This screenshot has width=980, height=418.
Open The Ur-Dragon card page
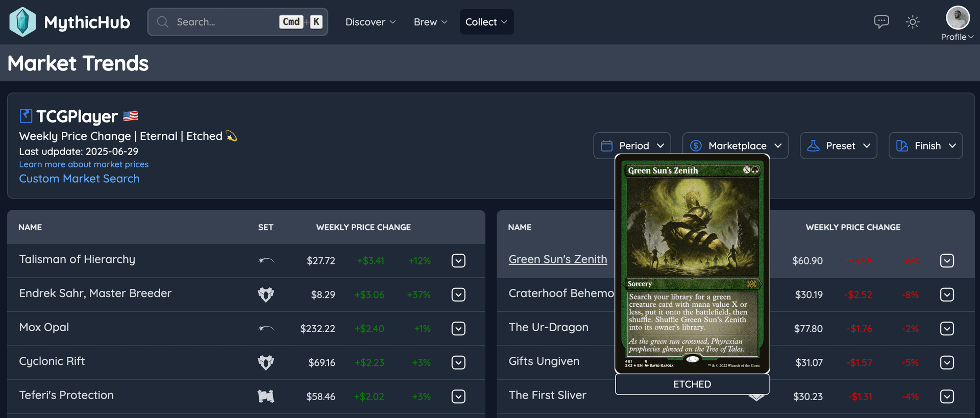(549, 327)
